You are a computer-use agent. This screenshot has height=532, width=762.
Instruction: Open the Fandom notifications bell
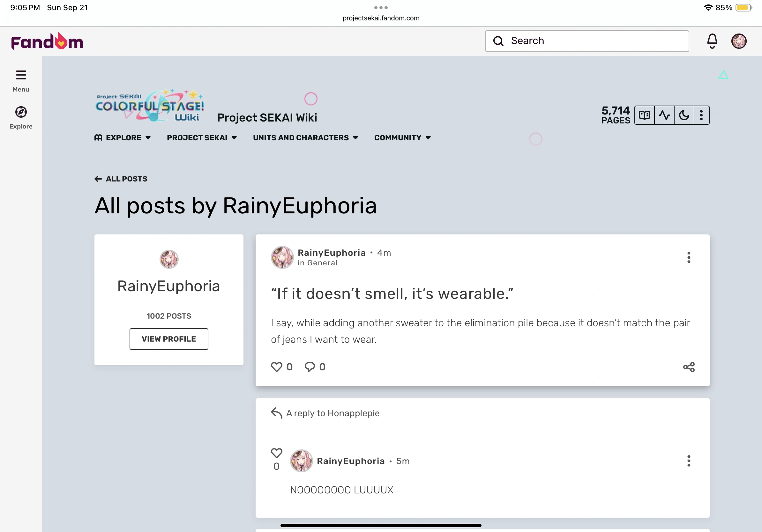click(712, 41)
